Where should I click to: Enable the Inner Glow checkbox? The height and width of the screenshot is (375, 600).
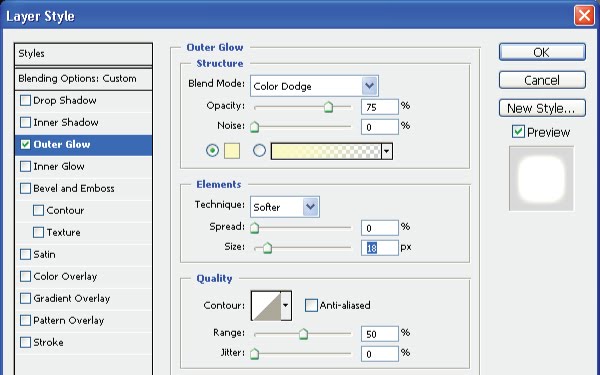tap(25, 166)
